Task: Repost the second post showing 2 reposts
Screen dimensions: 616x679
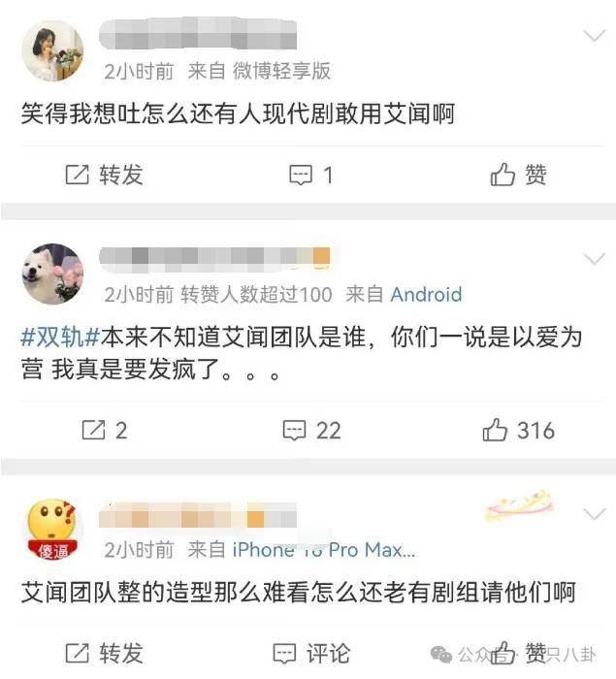Action: point(105,431)
